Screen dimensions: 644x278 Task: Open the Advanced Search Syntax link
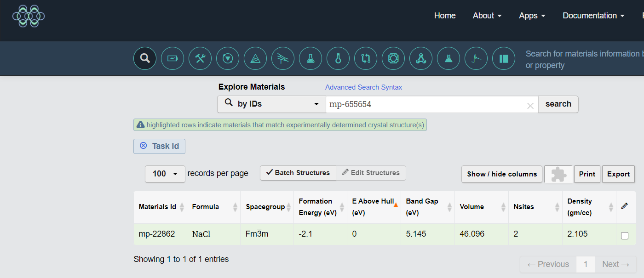[363, 87]
